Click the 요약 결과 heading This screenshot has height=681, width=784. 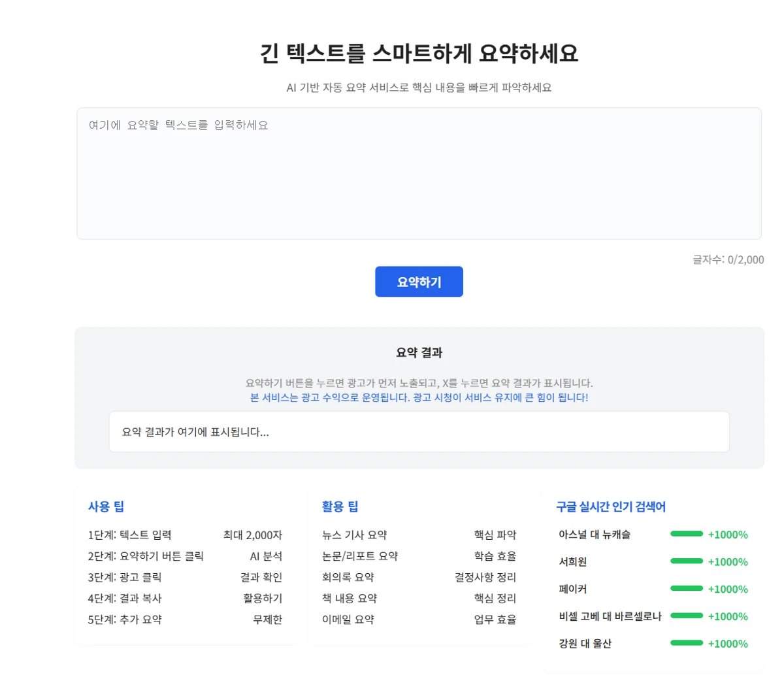click(419, 352)
